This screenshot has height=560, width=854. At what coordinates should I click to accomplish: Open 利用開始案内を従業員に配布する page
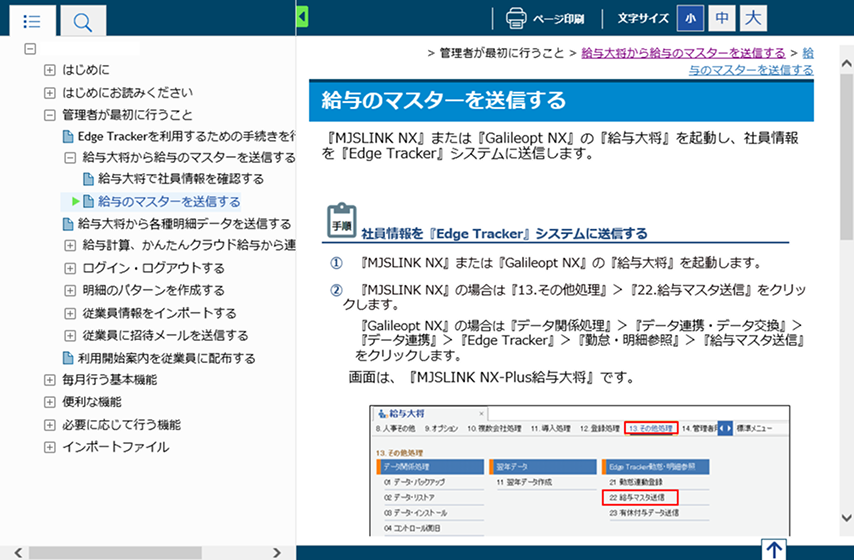167,358
